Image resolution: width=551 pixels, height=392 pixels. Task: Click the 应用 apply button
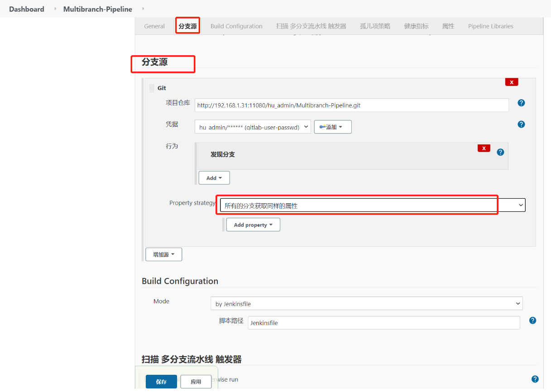pos(196,382)
